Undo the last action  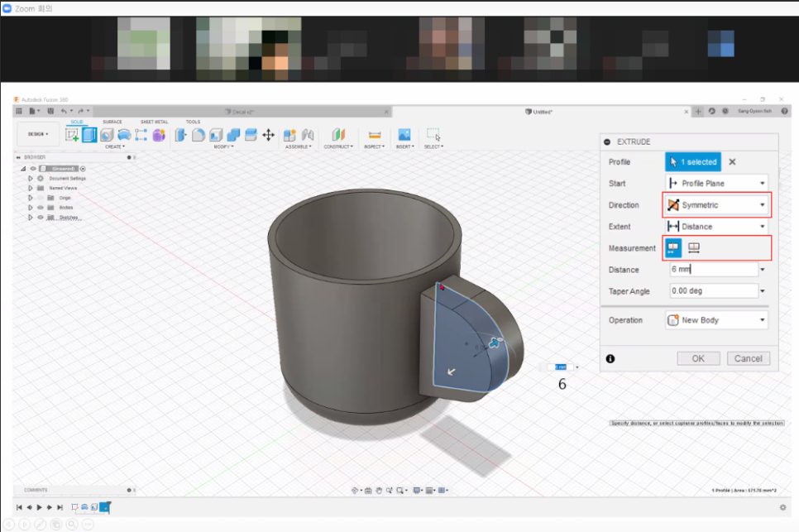64,111
